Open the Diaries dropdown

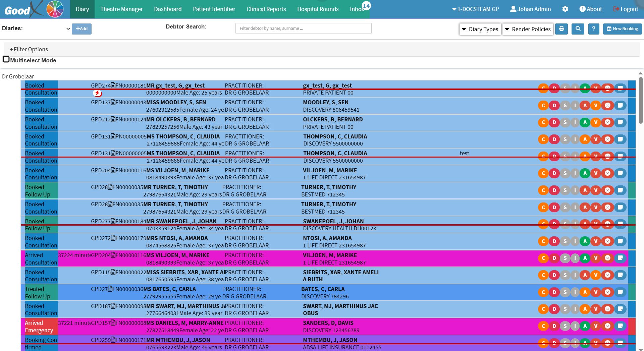click(x=48, y=29)
